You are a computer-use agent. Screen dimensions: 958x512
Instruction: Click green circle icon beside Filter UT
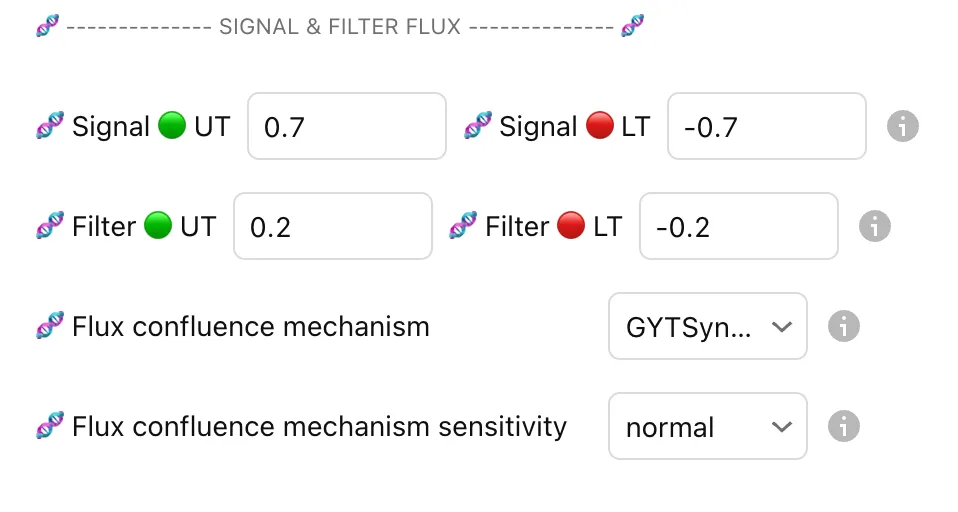[158, 226]
